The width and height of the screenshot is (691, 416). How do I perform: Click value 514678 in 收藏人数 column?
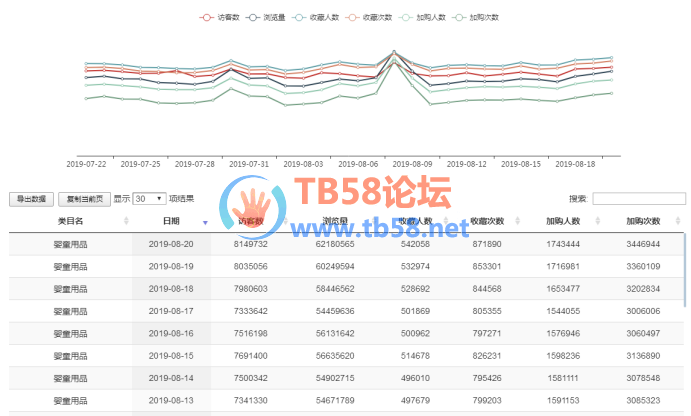pos(415,356)
